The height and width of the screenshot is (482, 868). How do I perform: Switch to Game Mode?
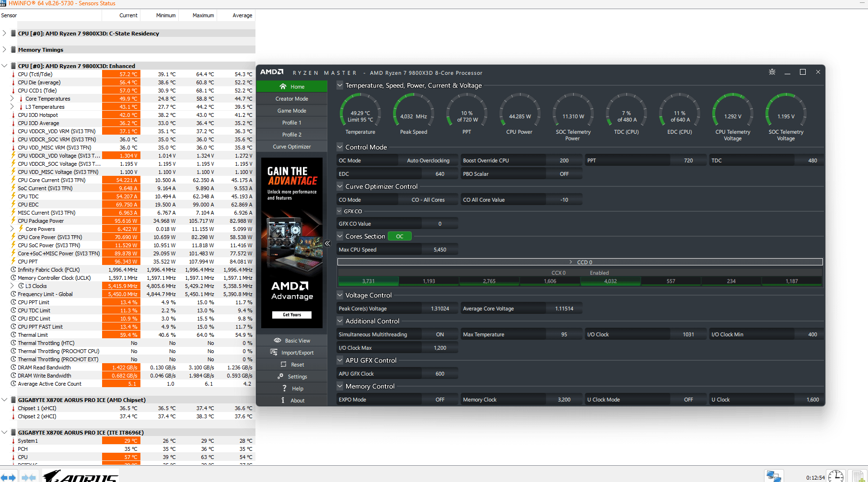(292, 111)
